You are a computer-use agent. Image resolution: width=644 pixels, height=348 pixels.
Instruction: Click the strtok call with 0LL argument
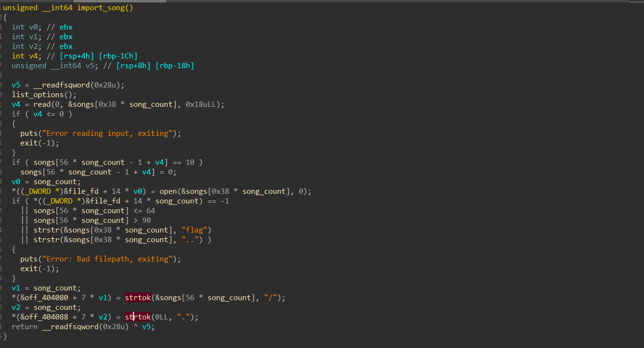click(x=138, y=317)
